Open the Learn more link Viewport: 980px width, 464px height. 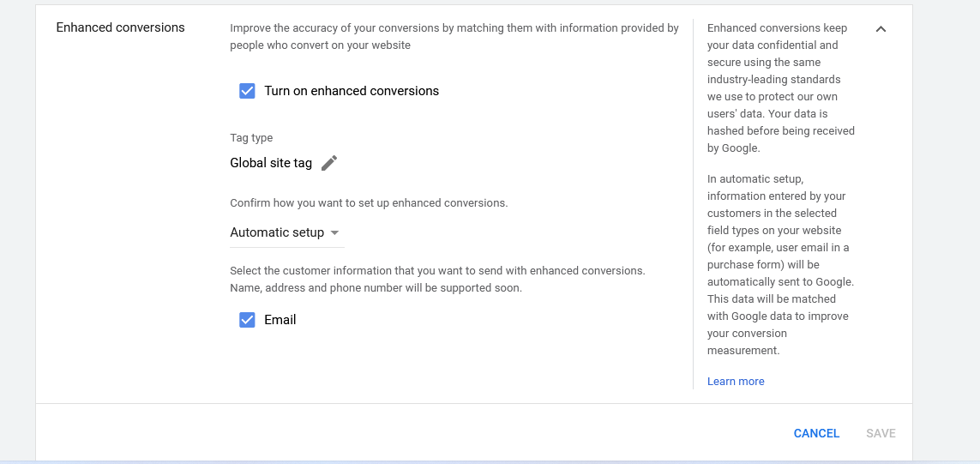click(736, 382)
